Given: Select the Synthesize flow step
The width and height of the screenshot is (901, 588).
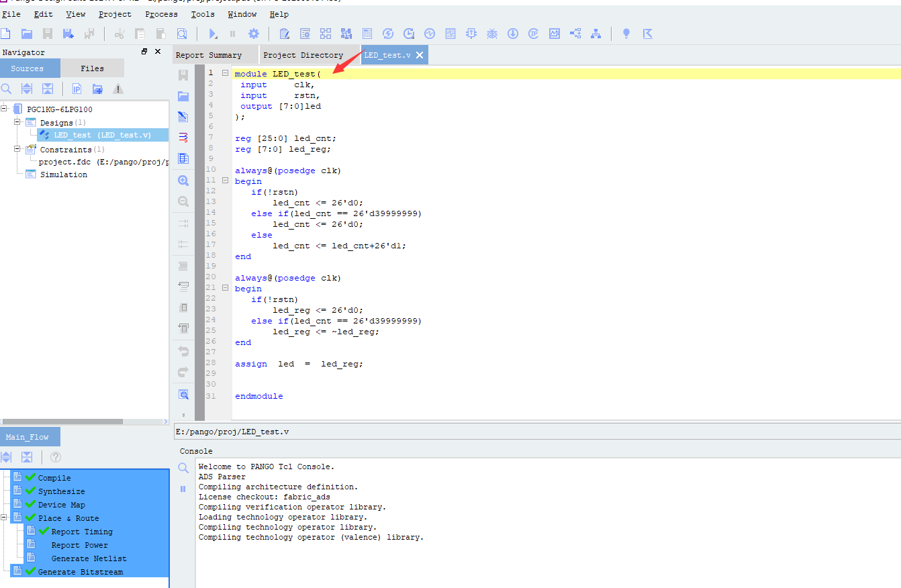Looking at the screenshot, I should 61,491.
